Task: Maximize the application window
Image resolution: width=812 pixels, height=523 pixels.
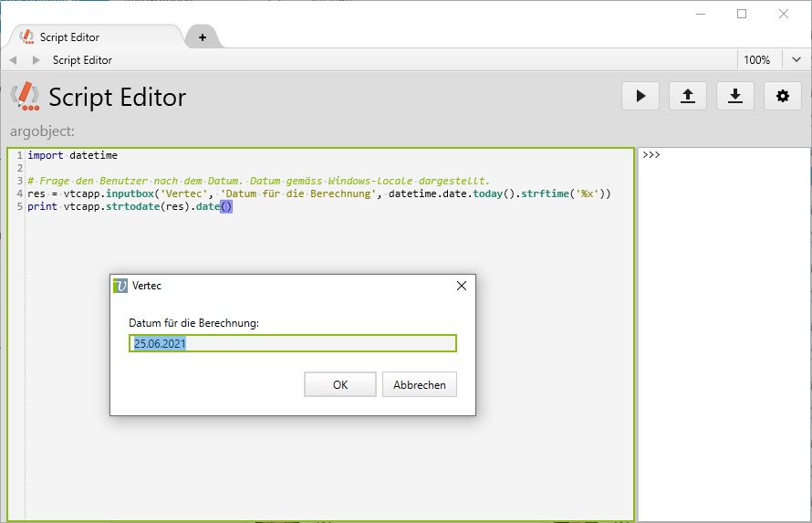Action: tap(742, 14)
